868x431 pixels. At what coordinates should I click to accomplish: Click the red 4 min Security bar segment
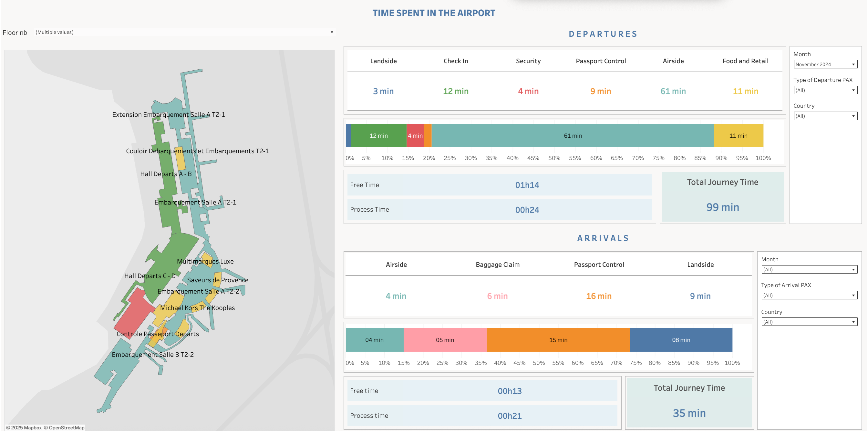coord(415,136)
